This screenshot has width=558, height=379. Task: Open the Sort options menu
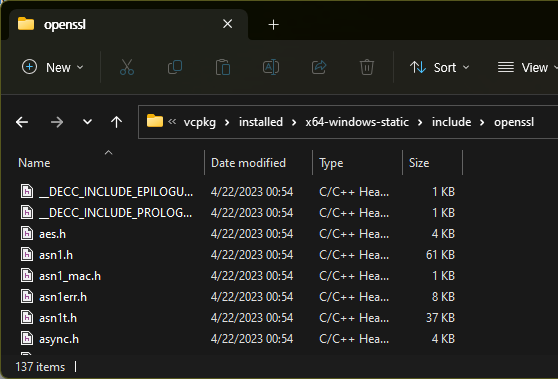pyautogui.click(x=439, y=67)
